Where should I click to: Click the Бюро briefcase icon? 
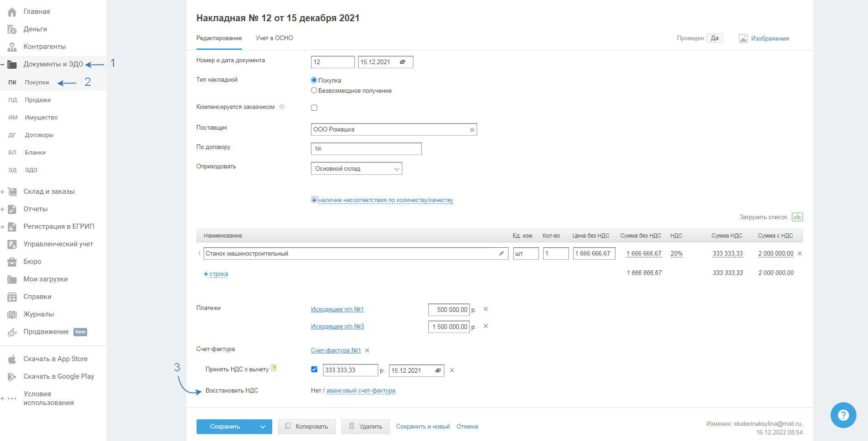12,262
